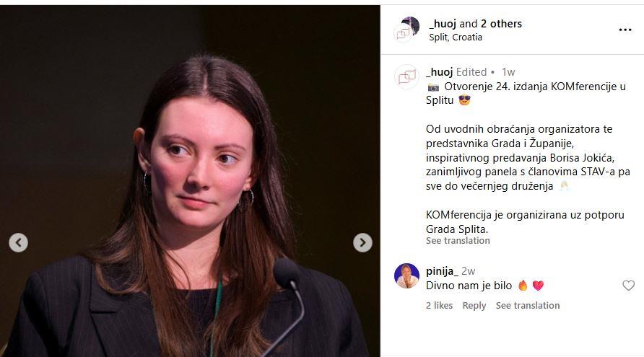
Task: Go to the previous photo with left arrow
Action: [19, 242]
